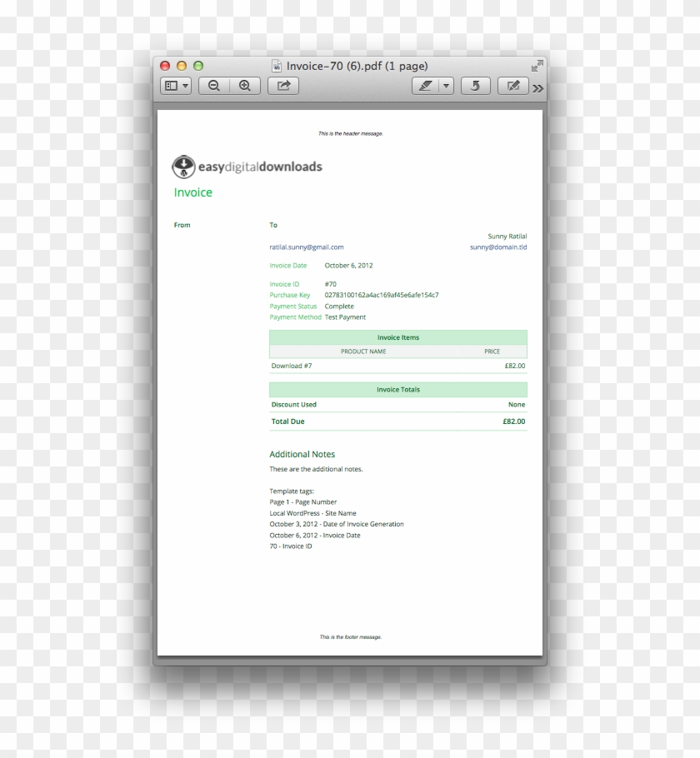The image size is (700, 758).
Task: Click the Invoice Items table header
Action: [397, 337]
